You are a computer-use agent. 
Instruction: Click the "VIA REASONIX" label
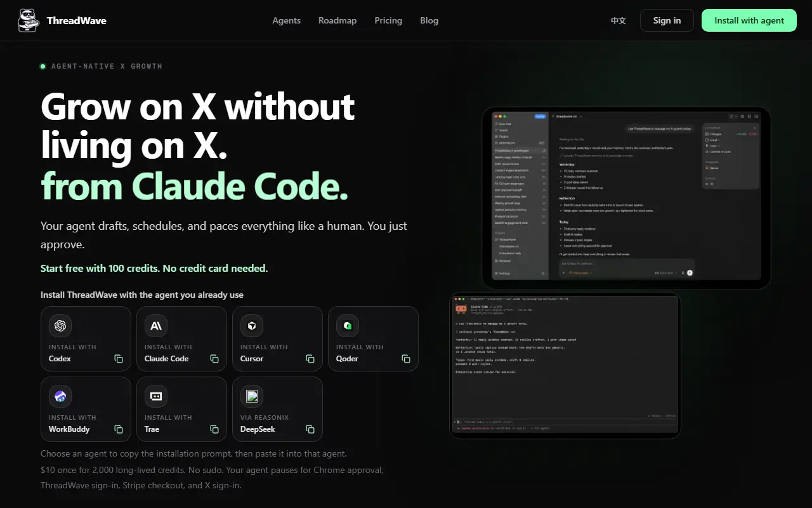tap(265, 418)
